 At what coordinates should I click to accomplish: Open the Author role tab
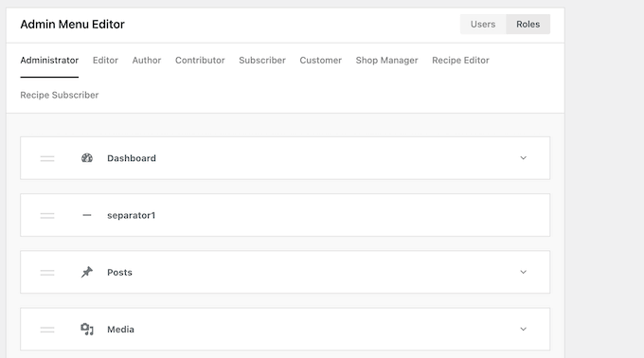point(147,61)
